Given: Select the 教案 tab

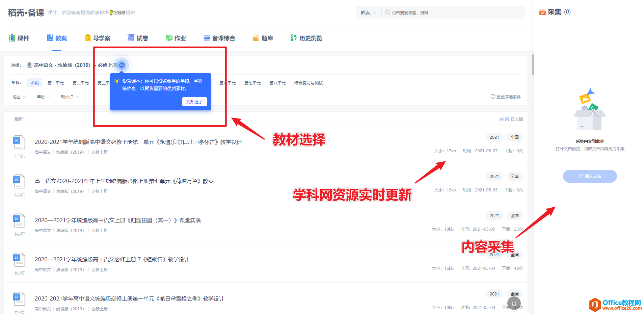Looking at the screenshot, I should tap(57, 38).
